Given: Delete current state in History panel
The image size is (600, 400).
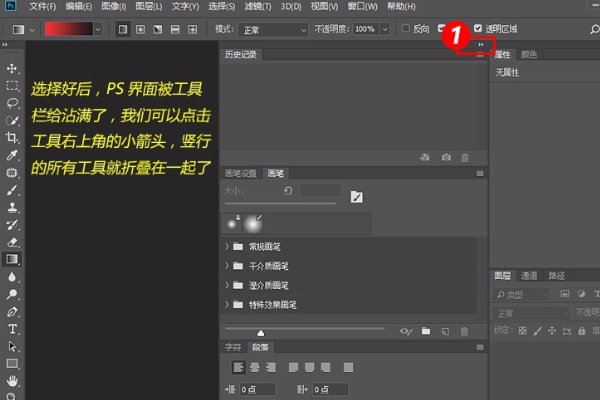Looking at the screenshot, I should click(465, 157).
